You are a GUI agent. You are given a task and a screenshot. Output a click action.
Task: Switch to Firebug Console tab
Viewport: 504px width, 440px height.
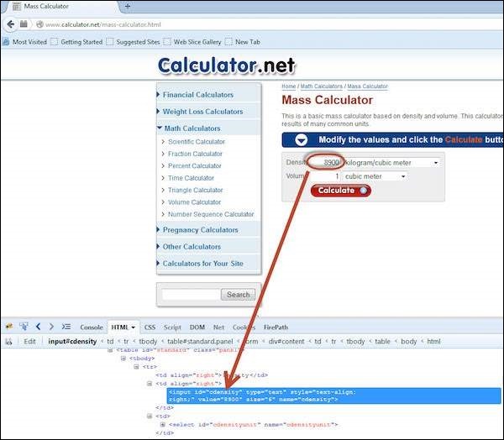92,327
